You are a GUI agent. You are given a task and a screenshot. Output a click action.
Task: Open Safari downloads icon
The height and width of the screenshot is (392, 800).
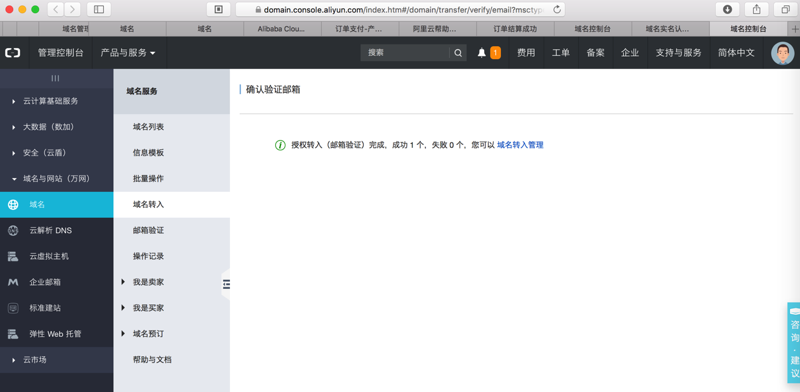click(727, 9)
